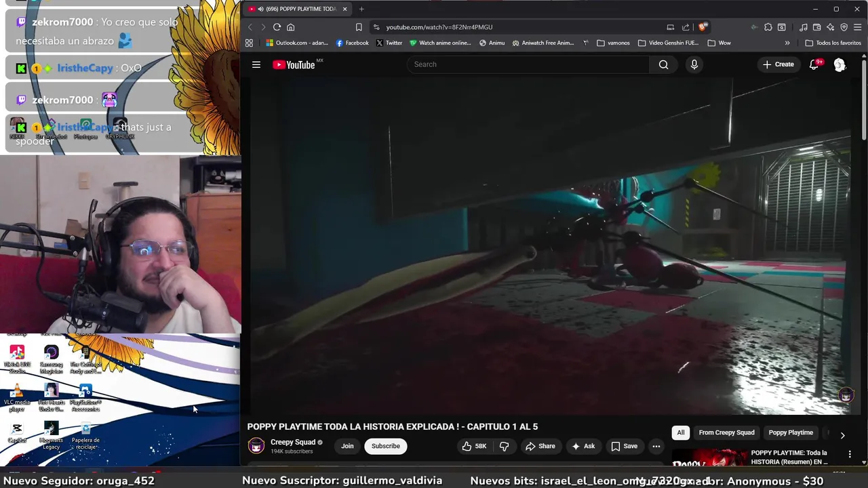The image size is (868, 488).
Task: Click the YouTube Search field
Action: coord(528,64)
